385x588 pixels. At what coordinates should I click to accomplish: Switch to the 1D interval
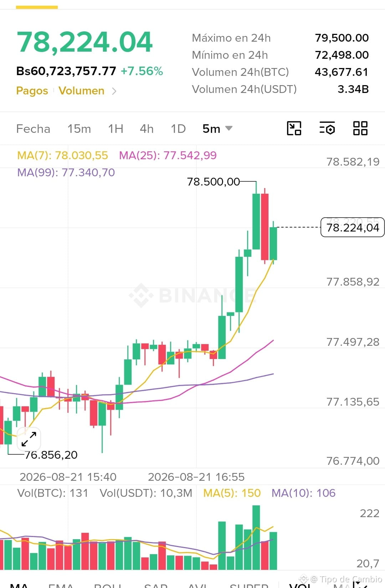[178, 129]
